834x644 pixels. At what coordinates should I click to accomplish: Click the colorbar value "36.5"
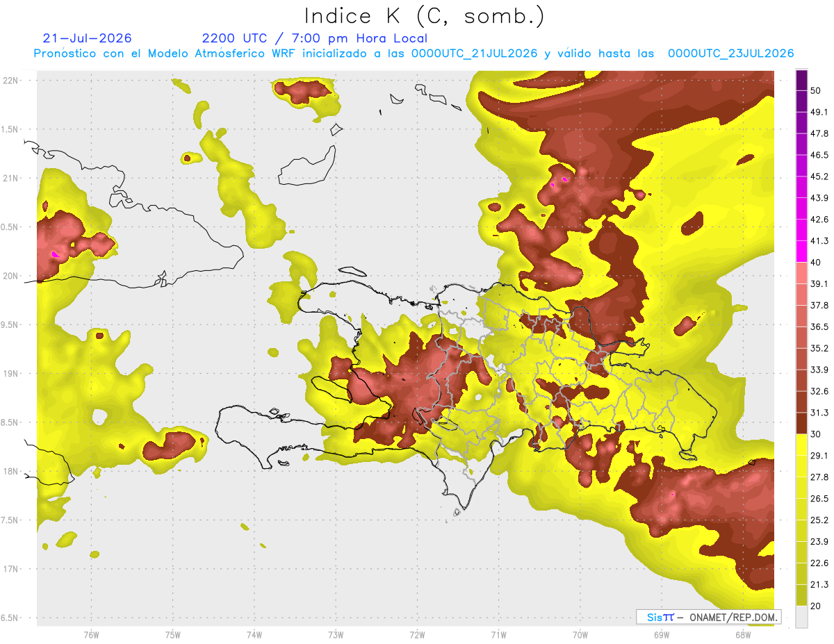click(819, 327)
